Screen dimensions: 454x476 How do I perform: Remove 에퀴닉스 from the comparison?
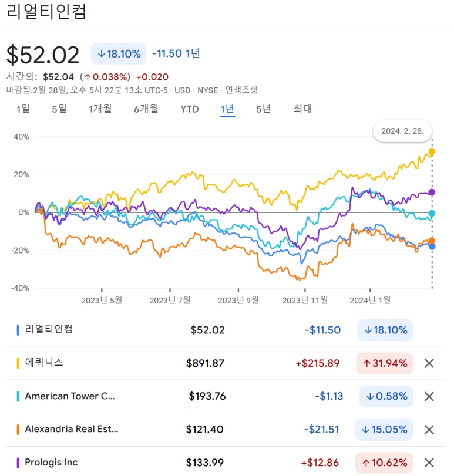(429, 363)
